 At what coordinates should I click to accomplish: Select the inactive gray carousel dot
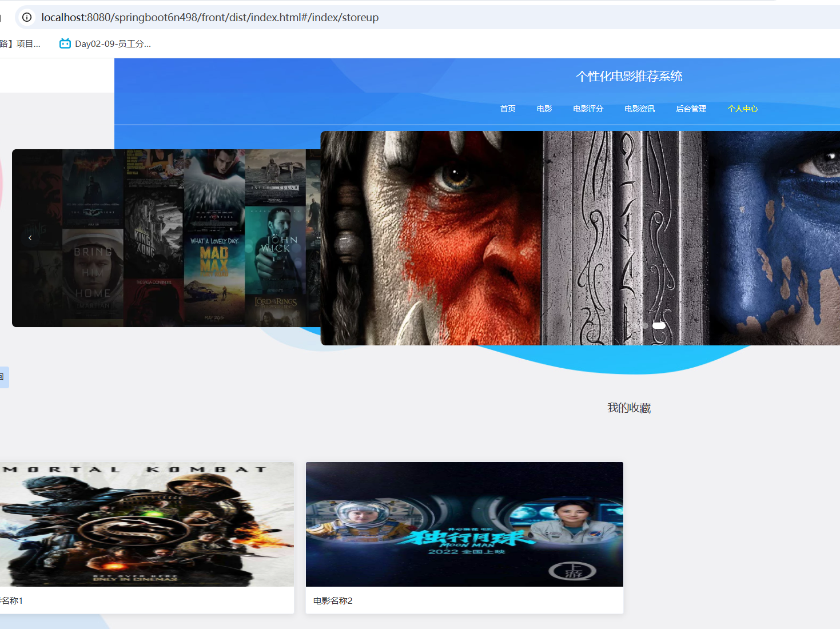click(644, 325)
